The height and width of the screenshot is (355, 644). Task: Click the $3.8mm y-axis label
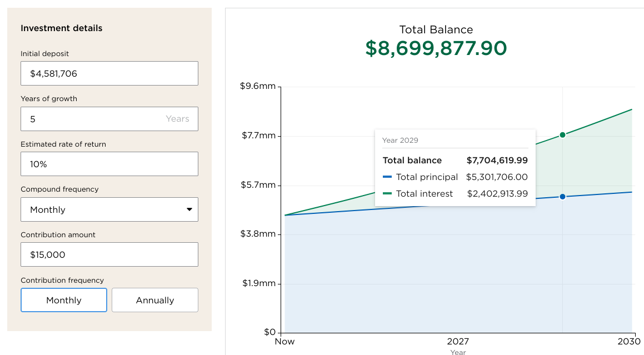point(258,234)
